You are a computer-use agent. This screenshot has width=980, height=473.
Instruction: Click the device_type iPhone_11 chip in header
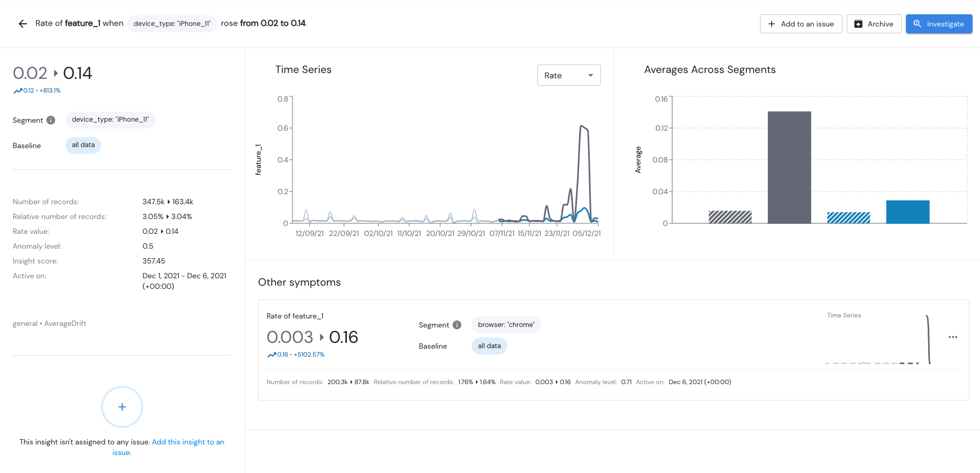coord(172,23)
